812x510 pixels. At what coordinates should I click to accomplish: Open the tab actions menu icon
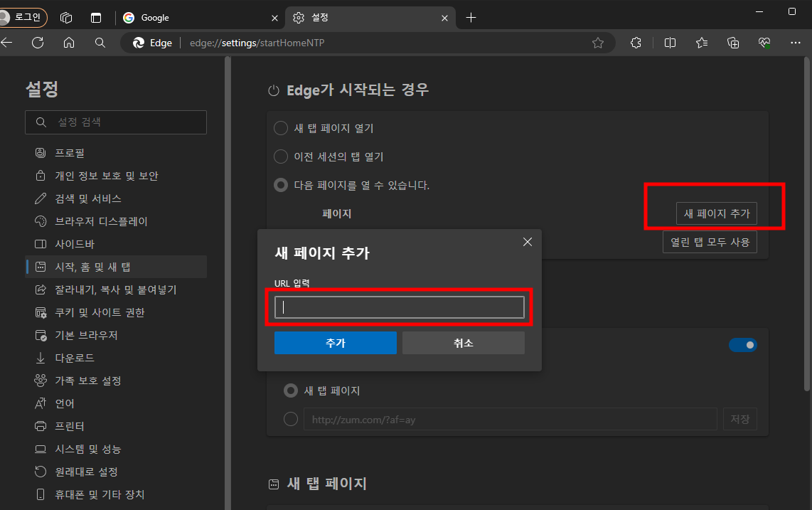[96, 18]
